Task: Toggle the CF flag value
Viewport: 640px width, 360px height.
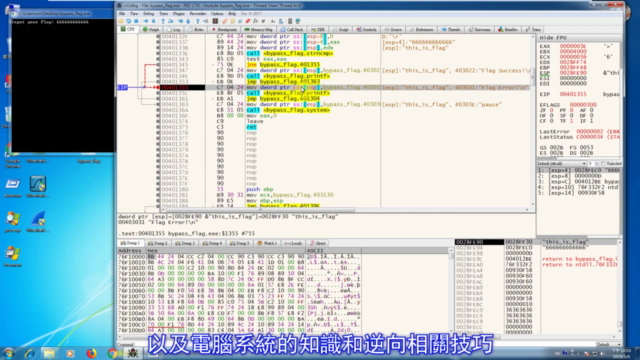Action: [551, 121]
